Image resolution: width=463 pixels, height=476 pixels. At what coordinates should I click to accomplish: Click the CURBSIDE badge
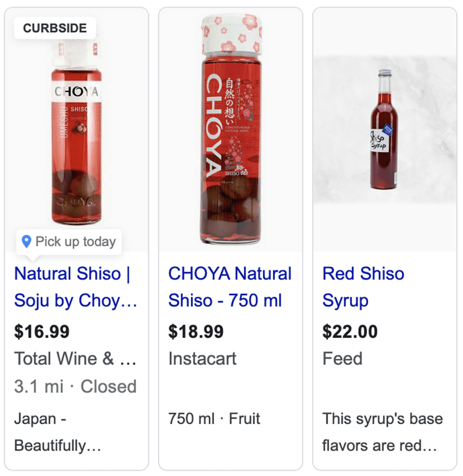[55, 28]
